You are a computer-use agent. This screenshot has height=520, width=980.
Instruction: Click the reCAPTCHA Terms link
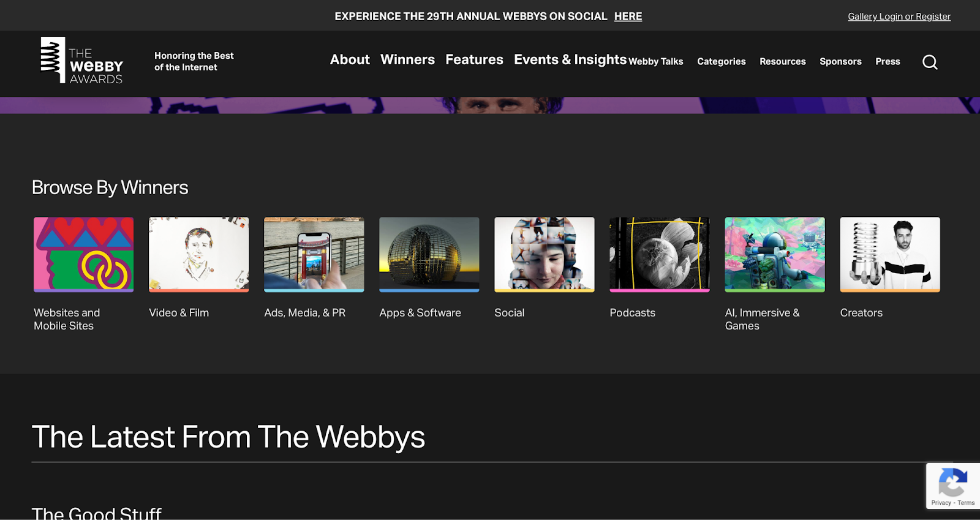click(967, 503)
